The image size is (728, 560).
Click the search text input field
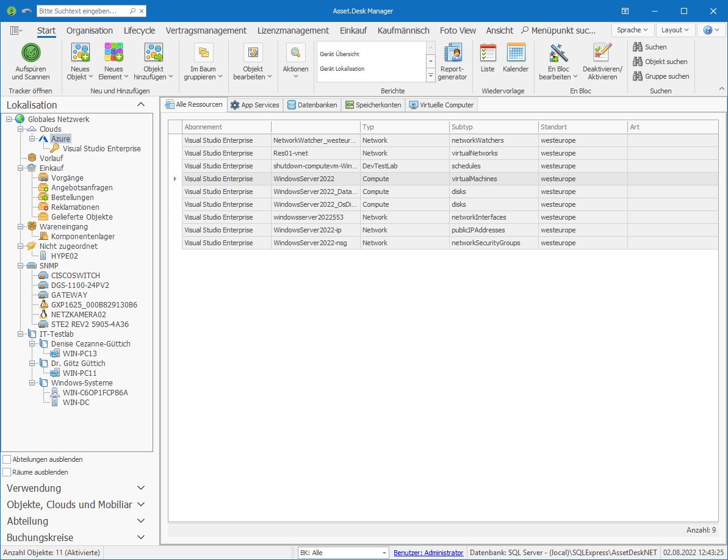point(82,11)
